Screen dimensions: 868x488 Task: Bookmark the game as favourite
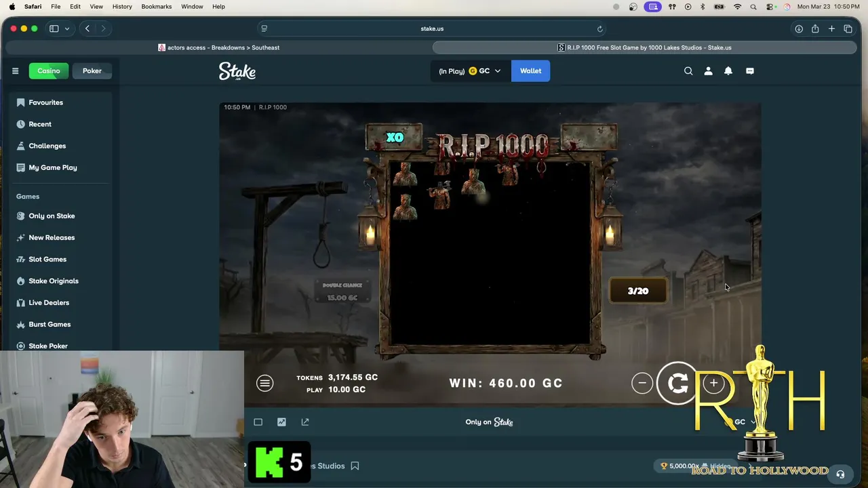(355, 466)
